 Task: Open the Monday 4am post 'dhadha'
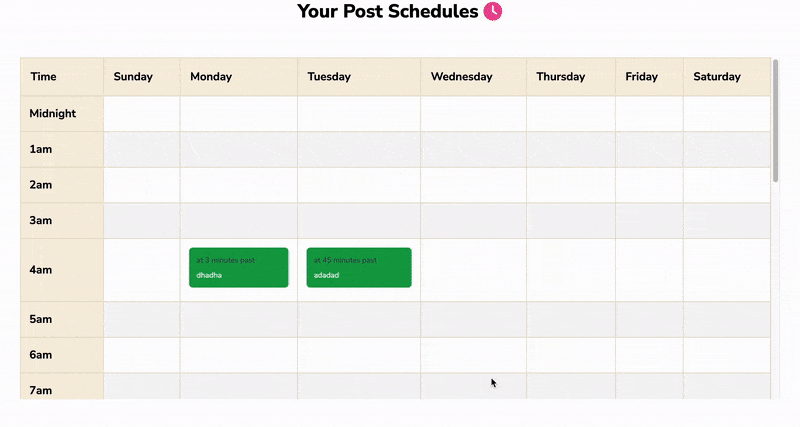(x=239, y=267)
